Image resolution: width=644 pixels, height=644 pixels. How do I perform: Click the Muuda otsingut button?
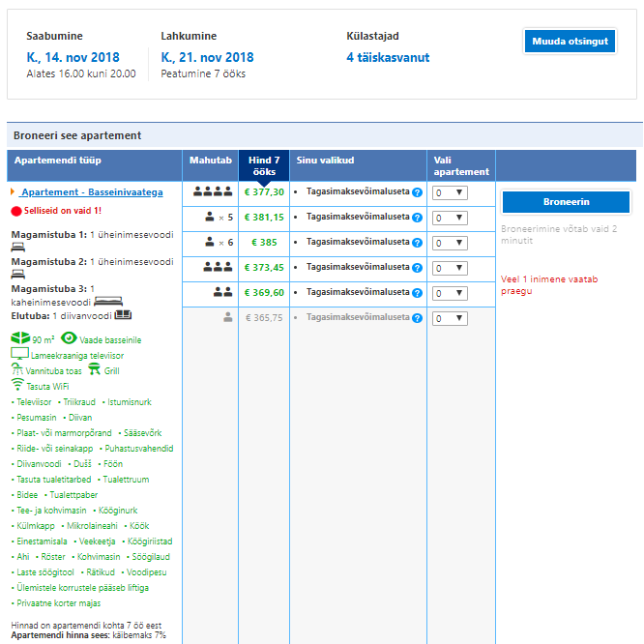(x=570, y=42)
